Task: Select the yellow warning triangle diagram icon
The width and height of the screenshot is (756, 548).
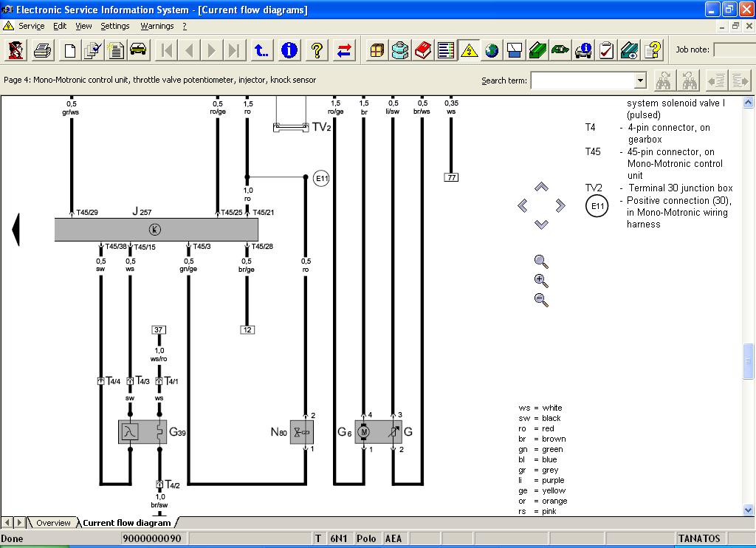Action: tap(469, 50)
